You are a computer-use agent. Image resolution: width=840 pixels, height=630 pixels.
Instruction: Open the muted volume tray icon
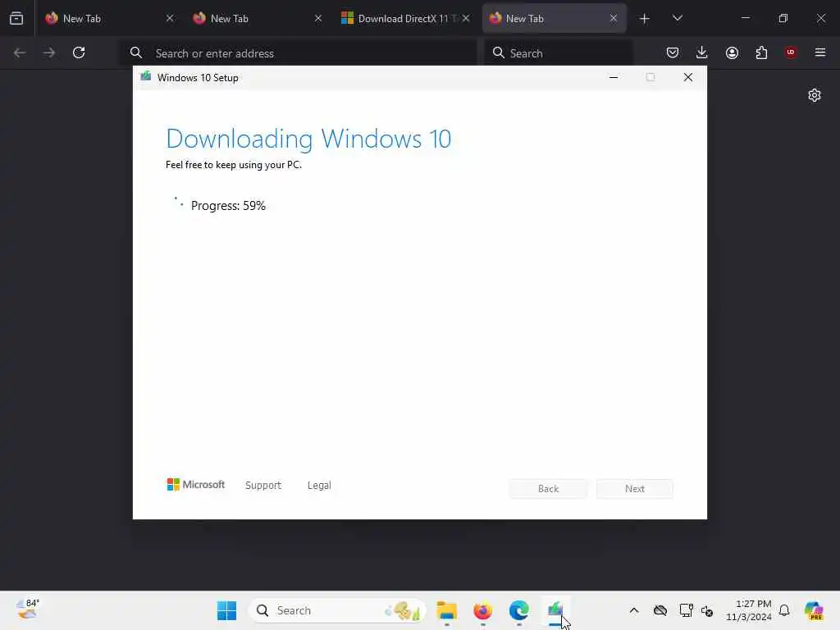[x=706, y=610]
